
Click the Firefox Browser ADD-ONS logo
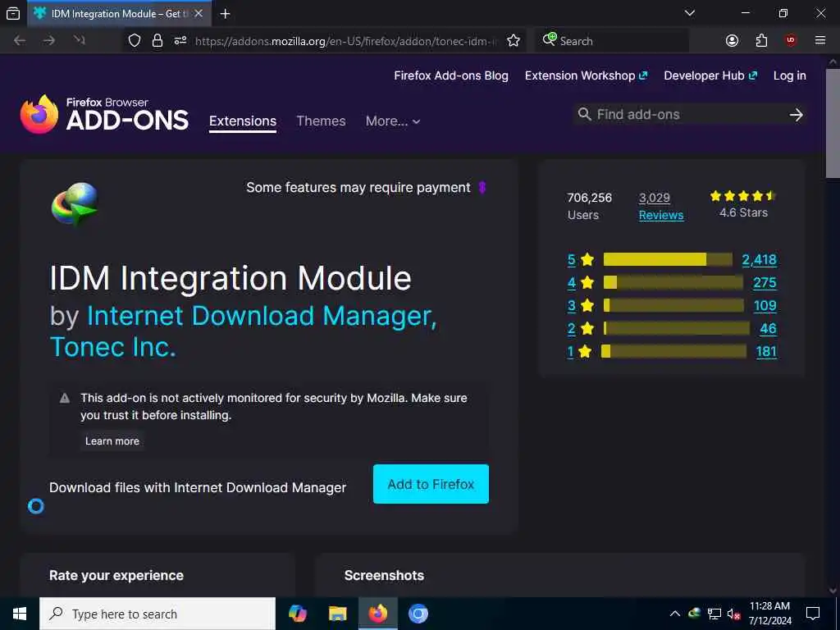[104, 114]
